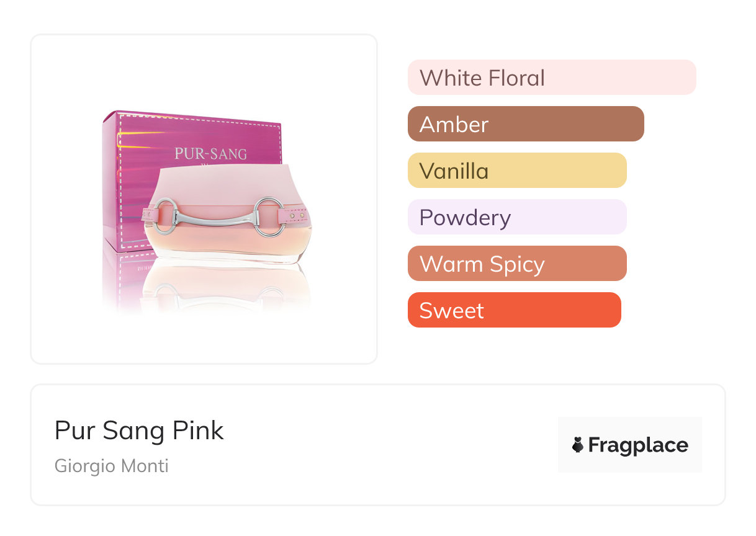Click the right silver ring on the bottle
This screenshot has height=536, width=756.
coord(269,217)
